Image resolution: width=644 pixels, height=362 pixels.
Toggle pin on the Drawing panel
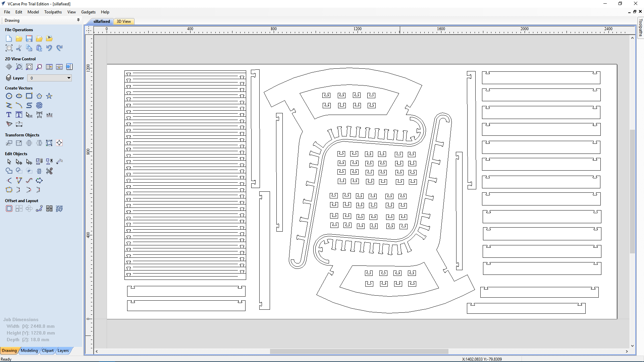pyautogui.click(x=78, y=20)
